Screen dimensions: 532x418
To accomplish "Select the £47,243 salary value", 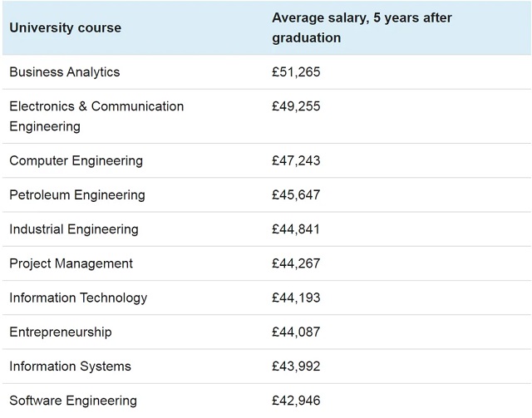I will [296, 160].
